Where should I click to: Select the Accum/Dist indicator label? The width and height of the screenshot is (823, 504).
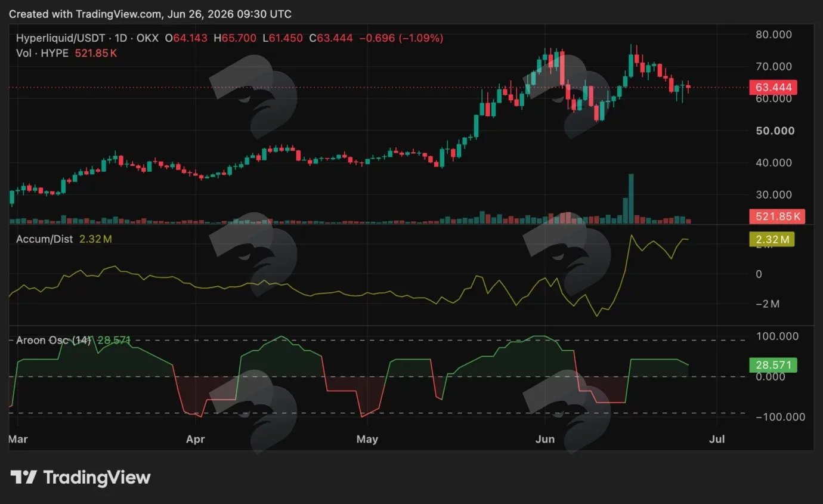coord(44,239)
